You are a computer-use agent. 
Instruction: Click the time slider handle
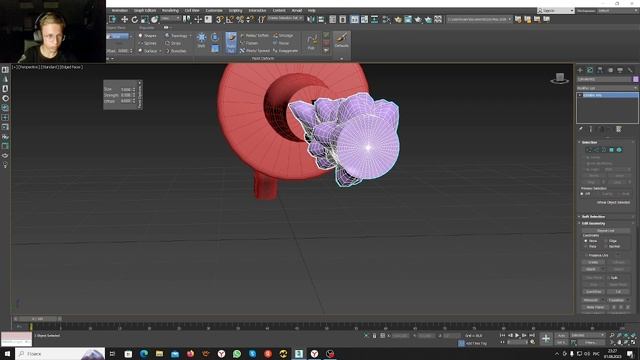[x=38, y=319]
